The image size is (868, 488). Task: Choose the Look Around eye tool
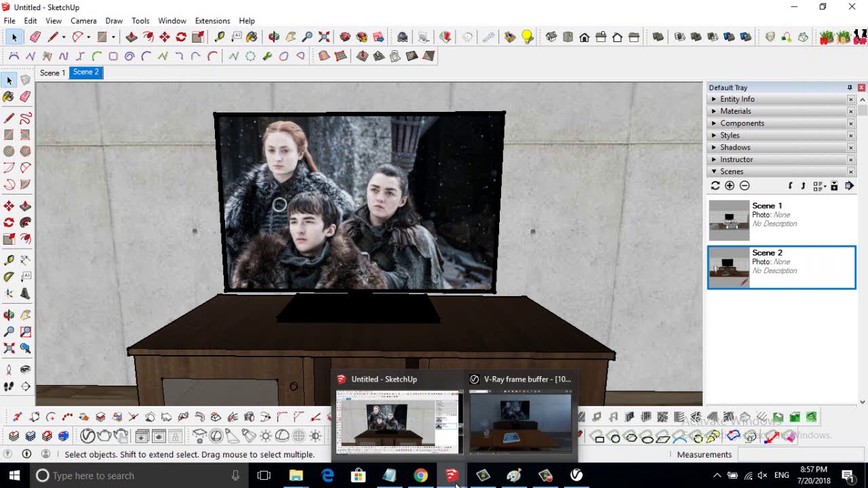25,369
